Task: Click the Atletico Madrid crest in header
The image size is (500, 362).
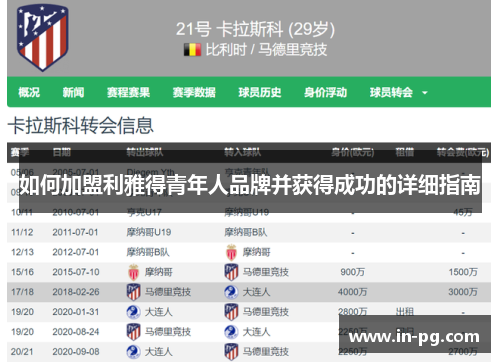Action: pos(43,38)
